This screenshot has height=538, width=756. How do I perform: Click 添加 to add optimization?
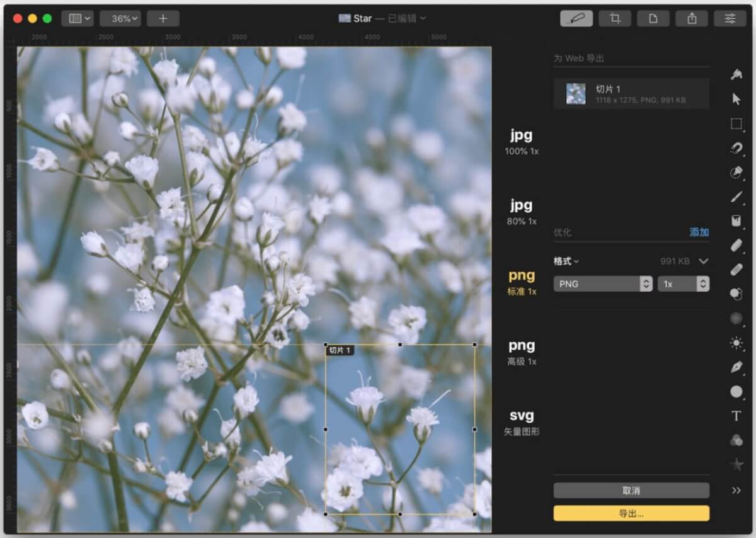point(699,232)
